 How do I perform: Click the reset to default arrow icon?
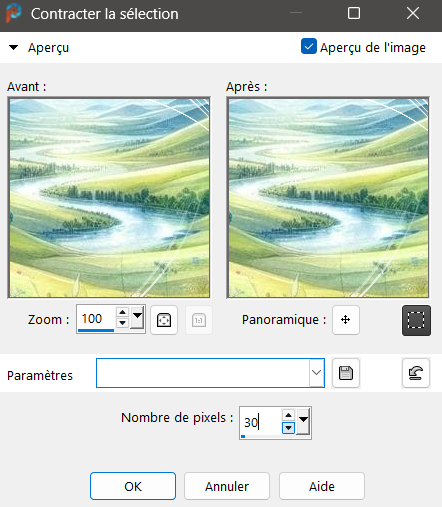416,373
